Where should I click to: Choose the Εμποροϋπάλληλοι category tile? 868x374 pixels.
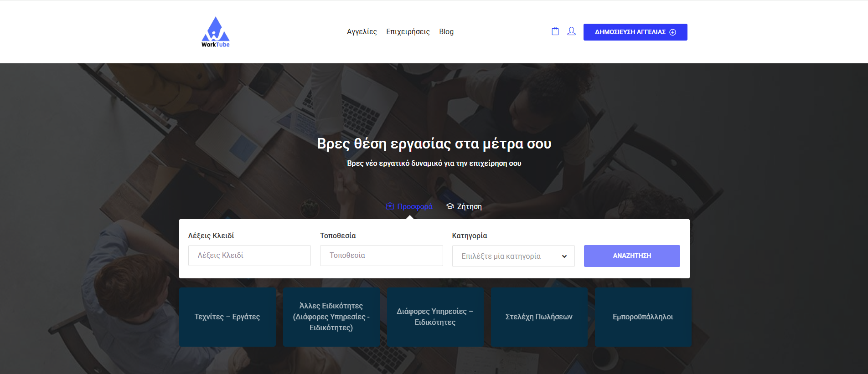coord(643,317)
